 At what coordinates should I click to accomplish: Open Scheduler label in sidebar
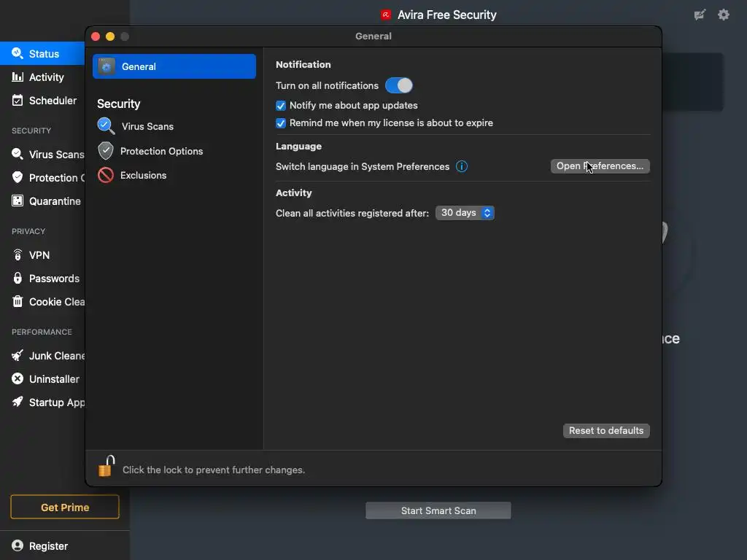pyautogui.click(x=53, y=101)
